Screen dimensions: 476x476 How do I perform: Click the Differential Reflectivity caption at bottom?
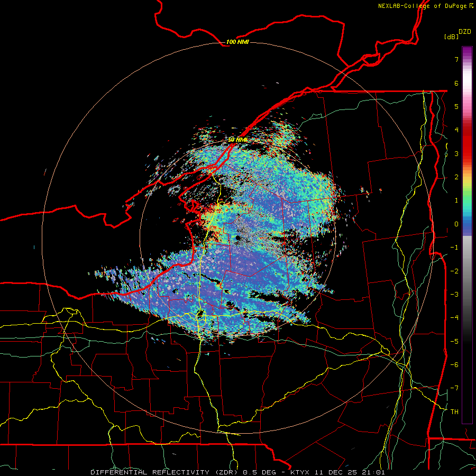[237, 472]
